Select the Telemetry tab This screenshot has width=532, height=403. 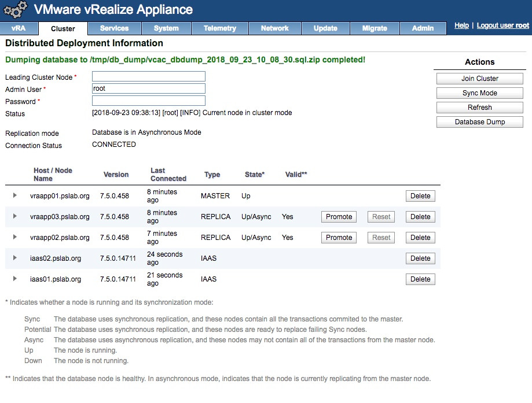pyautogui.click(x=220, y=28)
